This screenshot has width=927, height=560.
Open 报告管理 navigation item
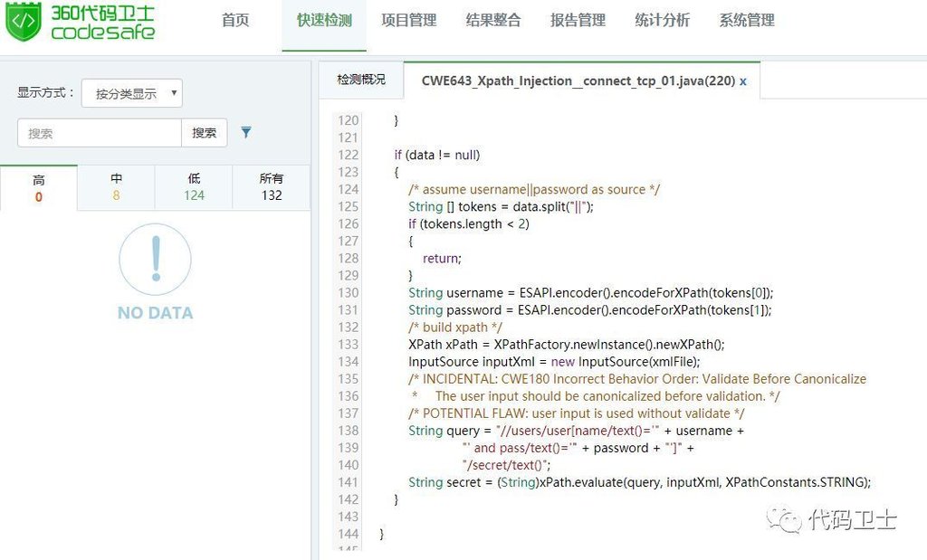tap(578, 21)
